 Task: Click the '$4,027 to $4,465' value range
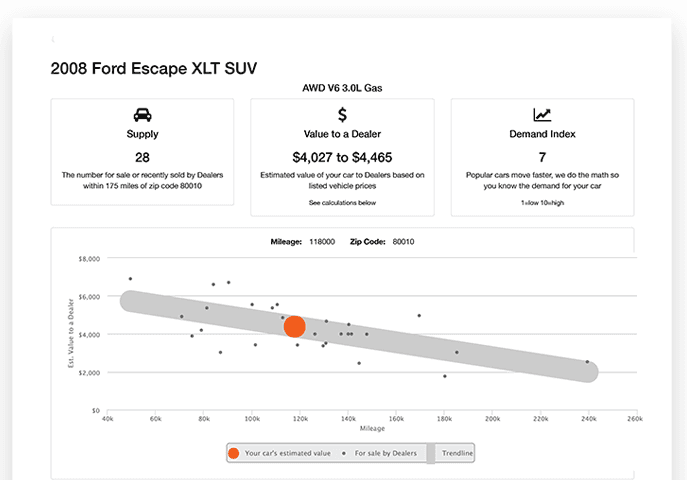point(342,157)
